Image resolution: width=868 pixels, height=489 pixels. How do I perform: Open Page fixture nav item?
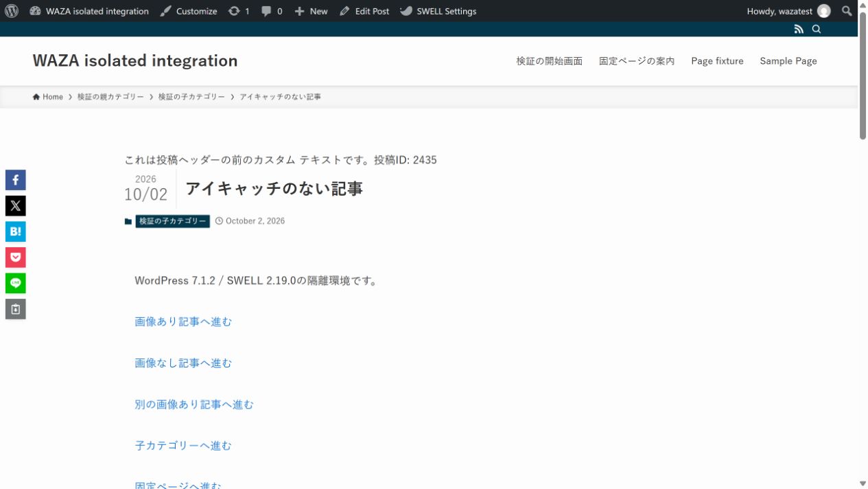tap(717, 61)
